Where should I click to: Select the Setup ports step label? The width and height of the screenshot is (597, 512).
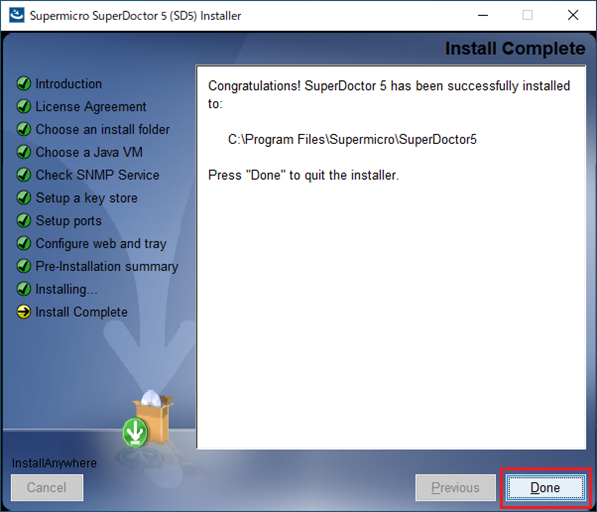(x=69, y=221)
